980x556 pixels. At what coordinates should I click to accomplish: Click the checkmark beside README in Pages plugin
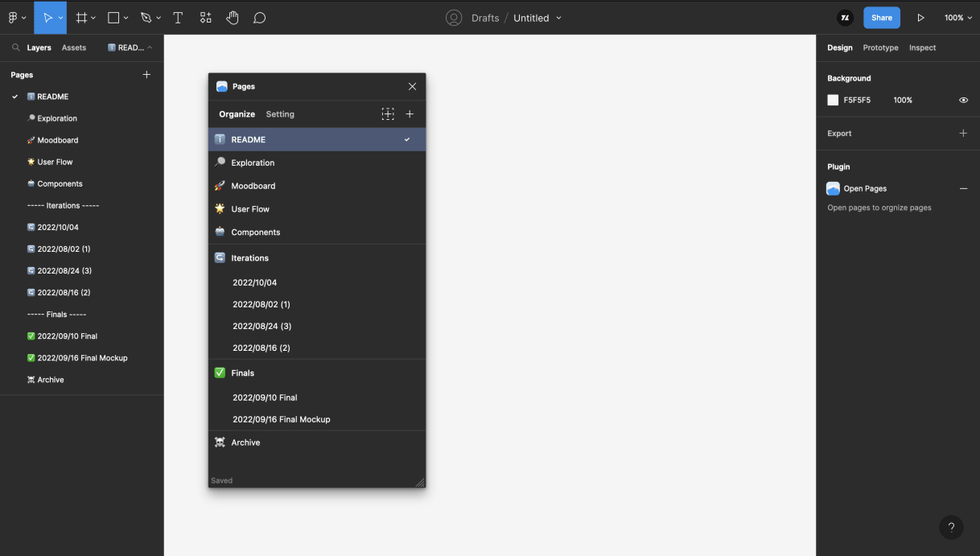tap(406, 139)
